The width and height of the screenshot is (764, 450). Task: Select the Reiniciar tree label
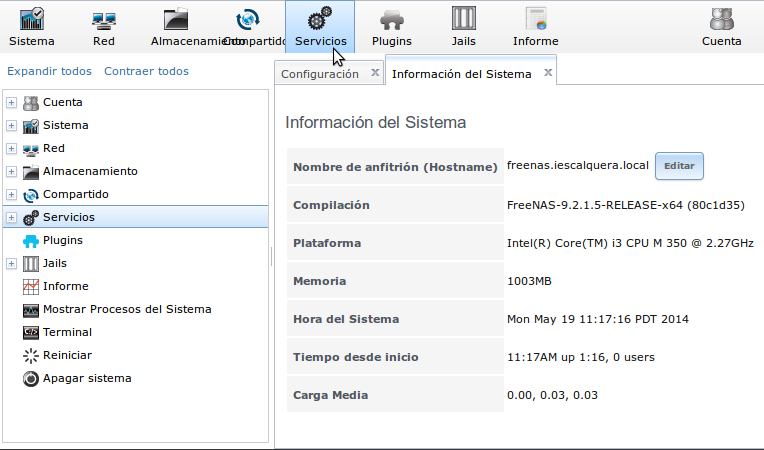(67, 355)
